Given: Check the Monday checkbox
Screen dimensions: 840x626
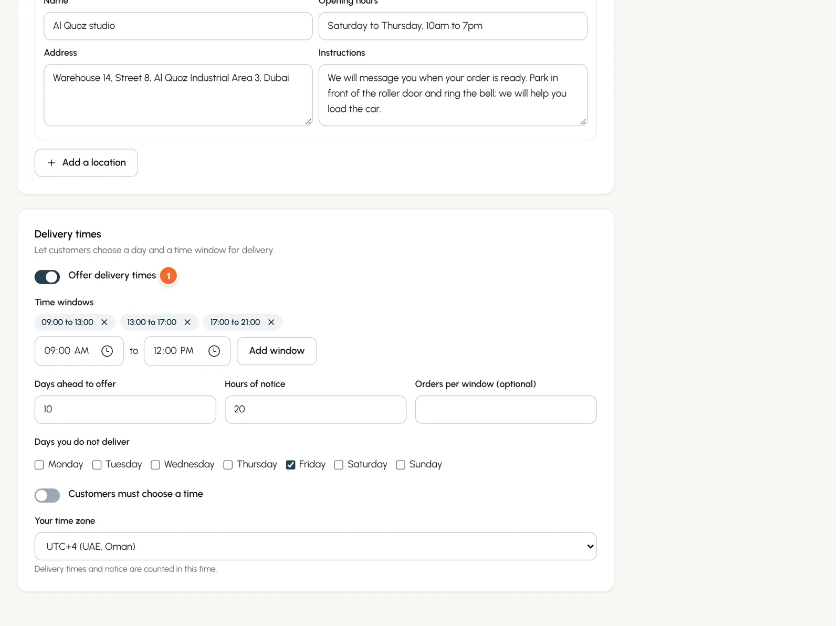Looking at the screenshot, I should tap(39, 465).
